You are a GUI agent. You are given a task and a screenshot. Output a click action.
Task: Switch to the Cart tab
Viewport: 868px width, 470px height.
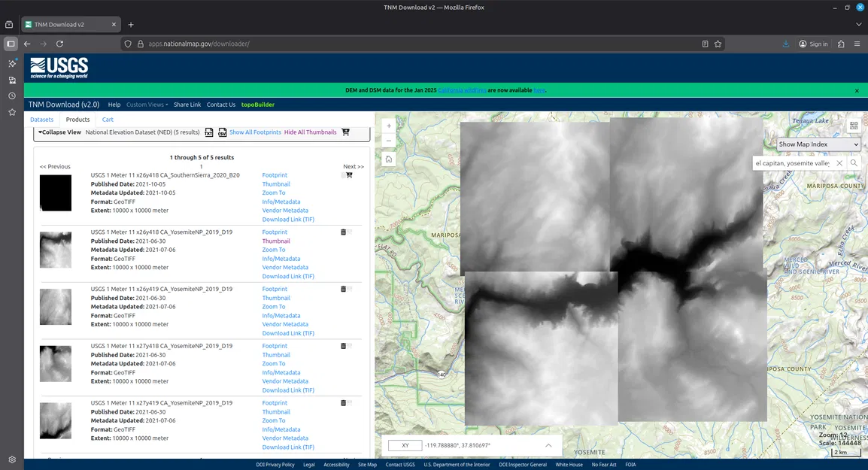tap(108, 120)
